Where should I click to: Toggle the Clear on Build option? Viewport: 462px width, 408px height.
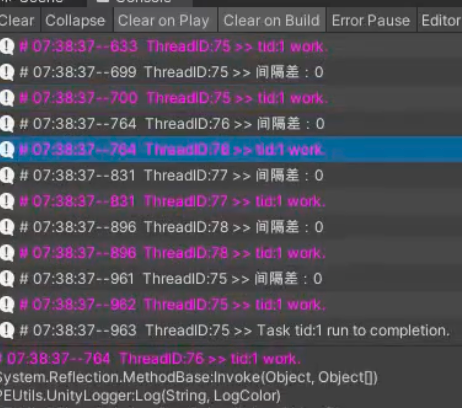(272, 20)
